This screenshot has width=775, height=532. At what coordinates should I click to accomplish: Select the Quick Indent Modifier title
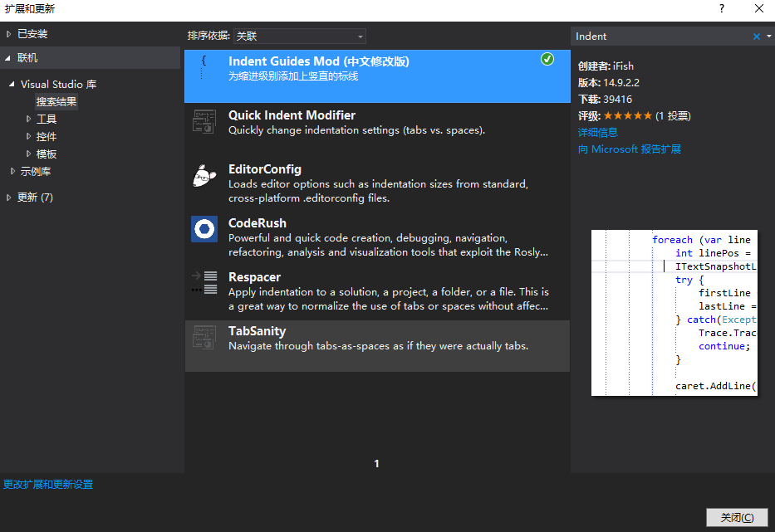click(292, 115)
